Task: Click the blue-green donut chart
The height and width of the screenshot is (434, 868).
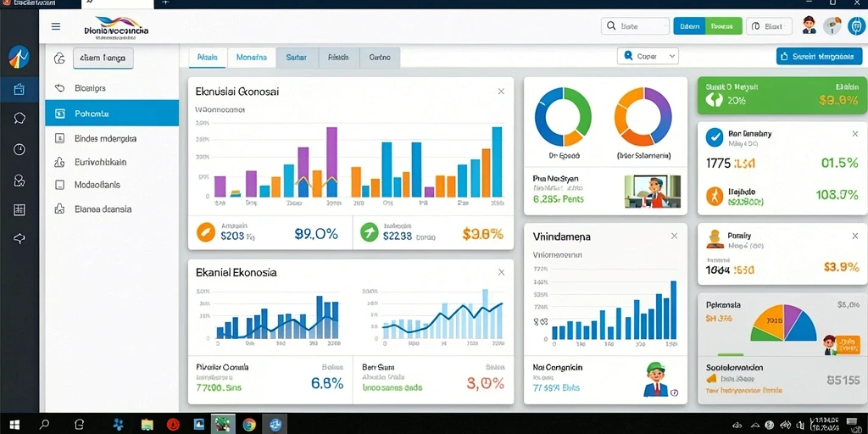Action: [563, 117]
